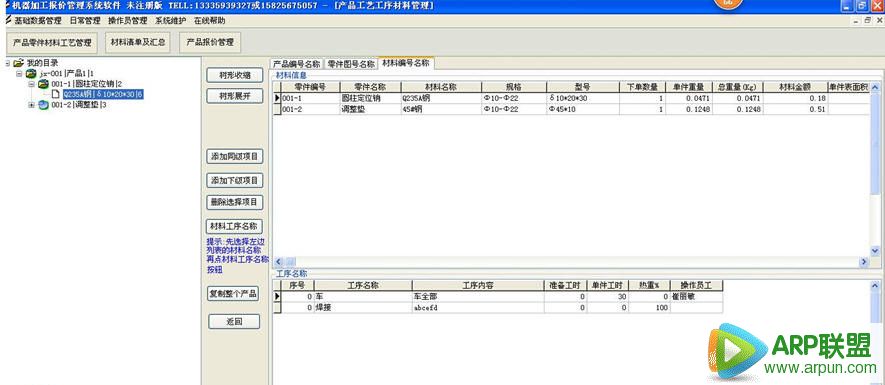Click the jx-001 产品1 folder icon

tap(31, 73)
